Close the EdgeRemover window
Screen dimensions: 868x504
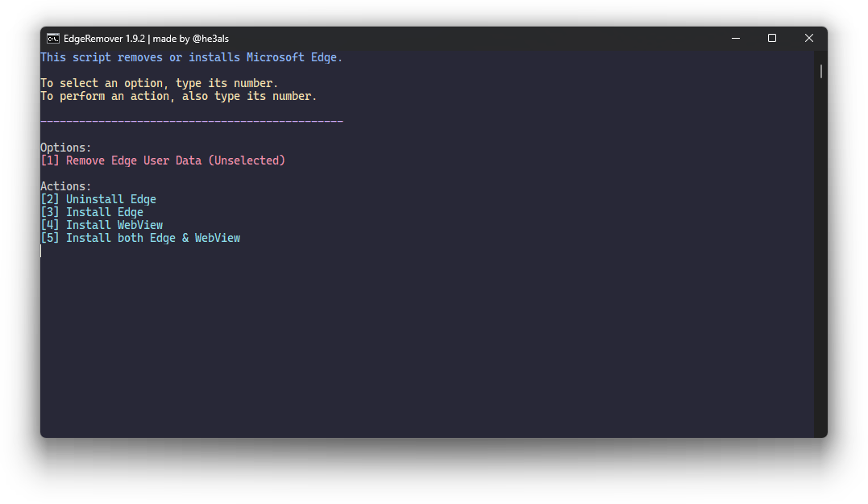coord(809,38)
